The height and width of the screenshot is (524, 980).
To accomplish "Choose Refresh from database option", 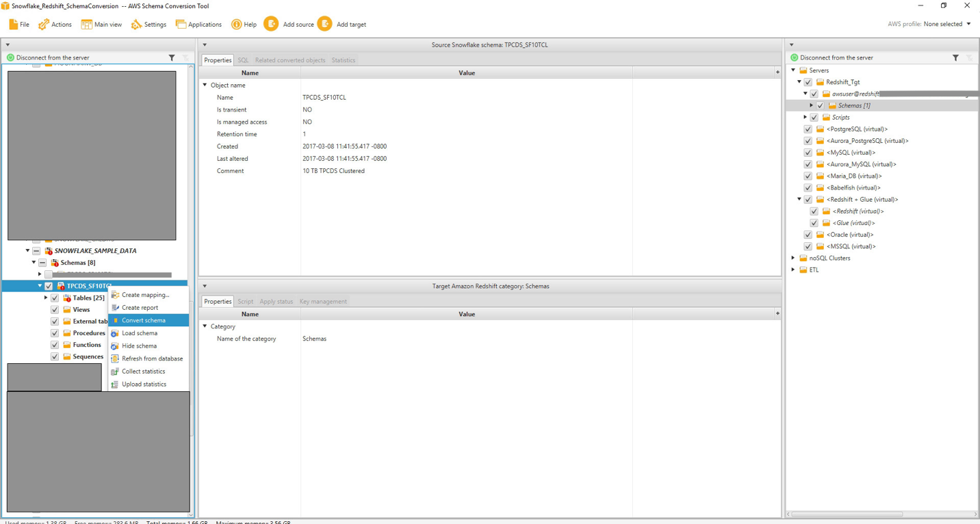I will 149,358.
